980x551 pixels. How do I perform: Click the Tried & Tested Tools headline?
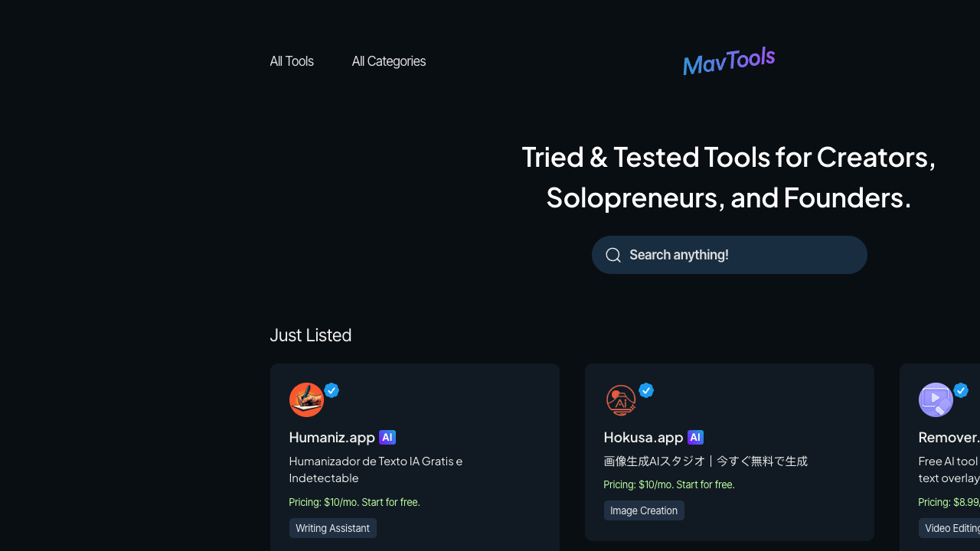(x=729, y=177)
